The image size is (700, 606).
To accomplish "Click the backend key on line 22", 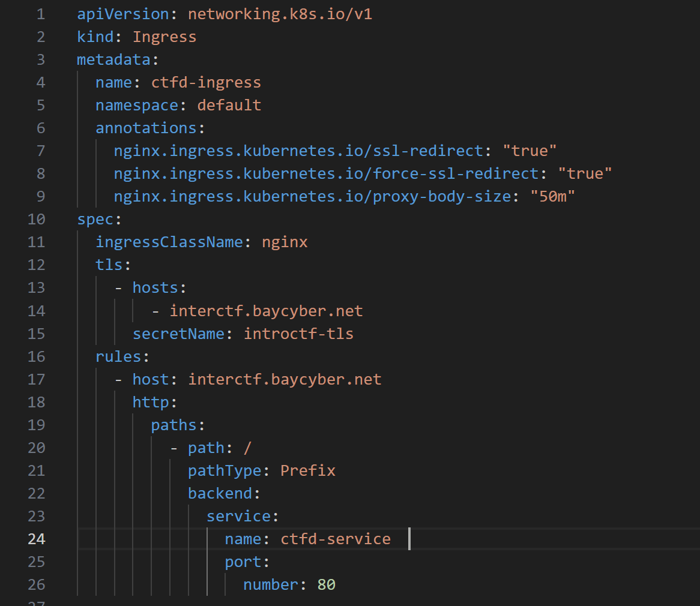I will click(x=220, y=494).
